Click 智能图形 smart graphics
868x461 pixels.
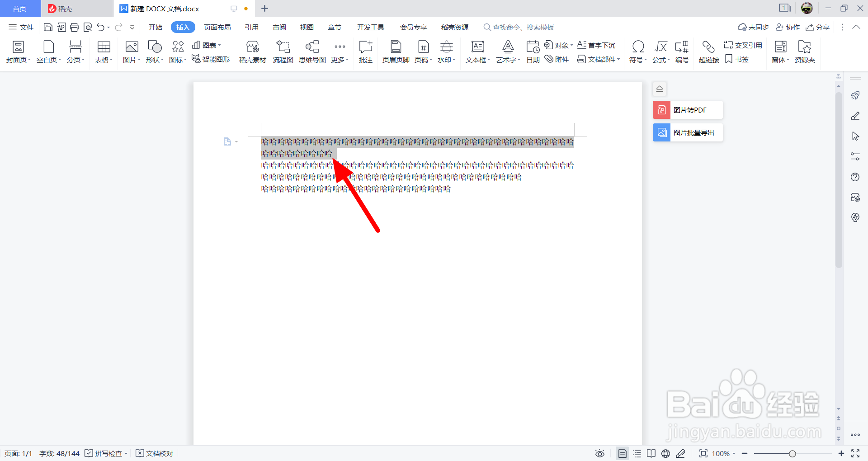click(x=211, y=59)
